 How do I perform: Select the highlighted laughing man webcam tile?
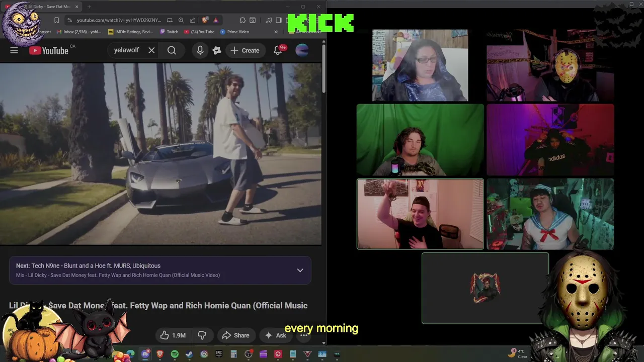pyautogui.click(x=420, y=214)
